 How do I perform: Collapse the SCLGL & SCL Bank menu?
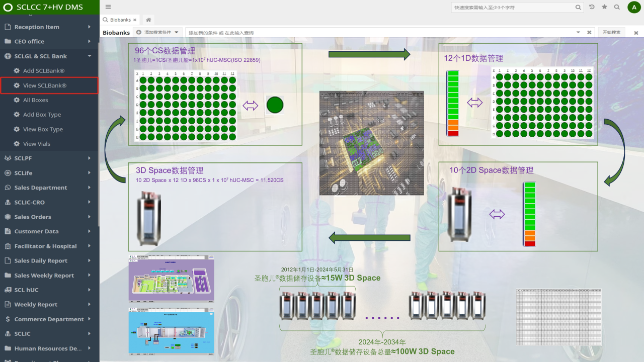click(89, 56)
